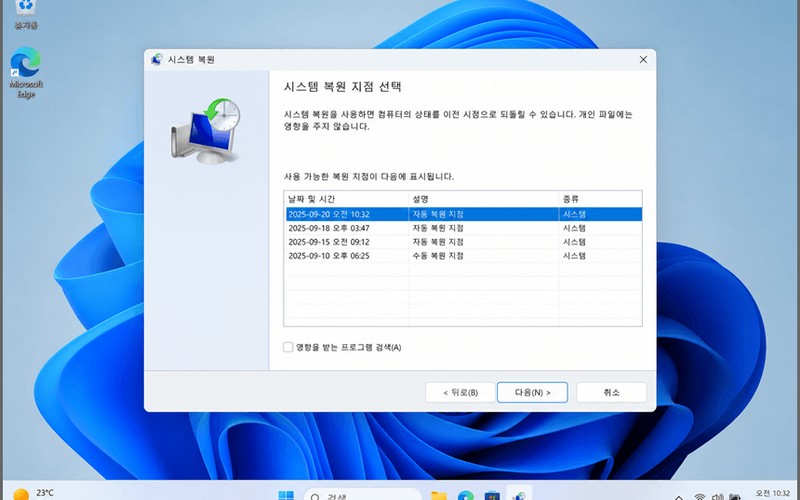
Task: Click the < 뒤로(B) button
Action: point(460,392)
